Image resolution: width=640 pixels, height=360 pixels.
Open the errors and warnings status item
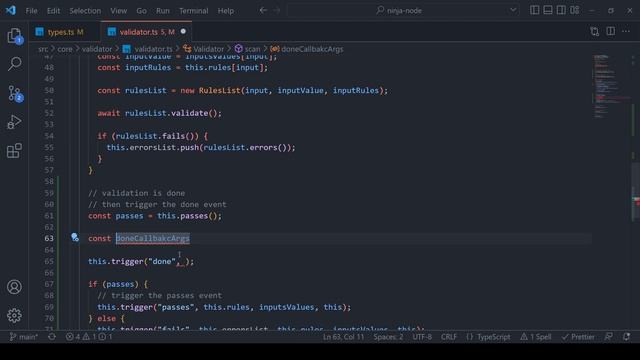pyautogui.click(x=89, y=337)
